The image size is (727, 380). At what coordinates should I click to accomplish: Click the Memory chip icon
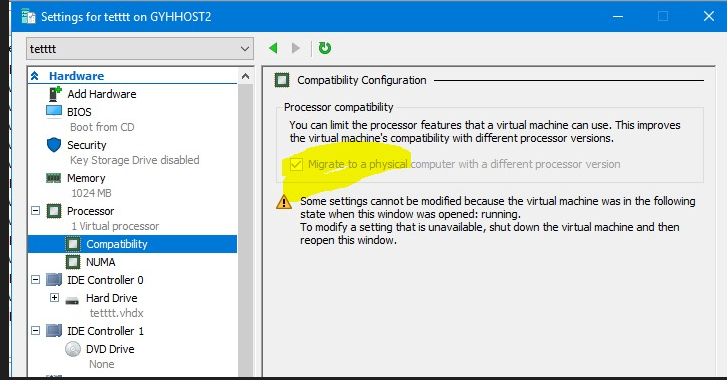pyautogui.click(x=54, y=177)
